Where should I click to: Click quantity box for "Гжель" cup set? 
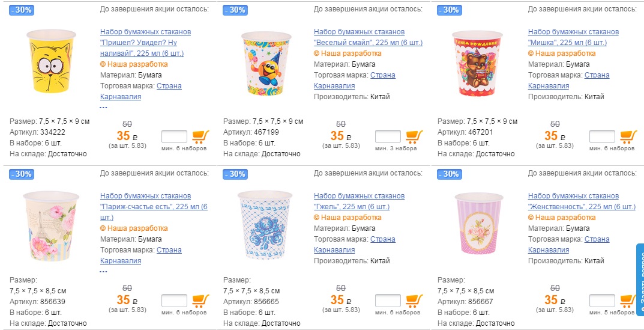pyautogui.click(x=388, y=301)
